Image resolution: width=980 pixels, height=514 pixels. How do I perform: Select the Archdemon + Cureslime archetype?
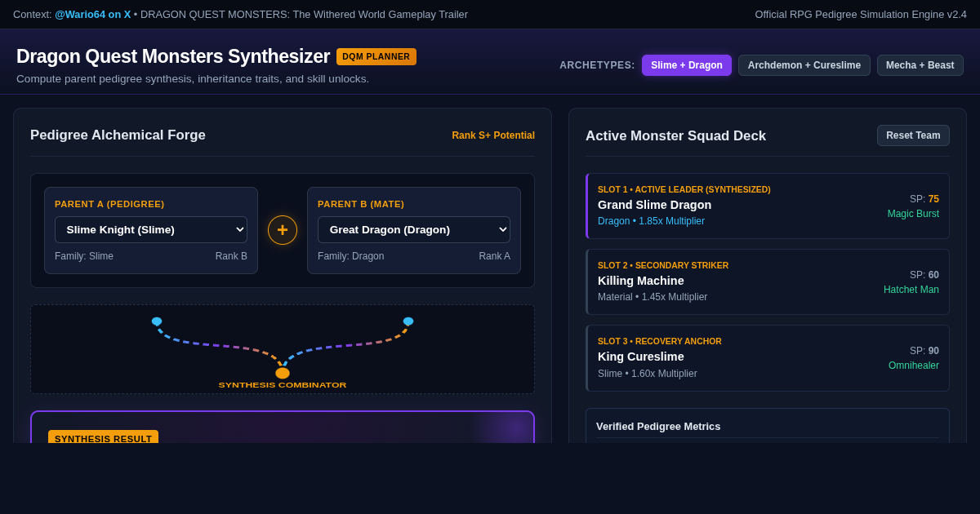(804, 65)
